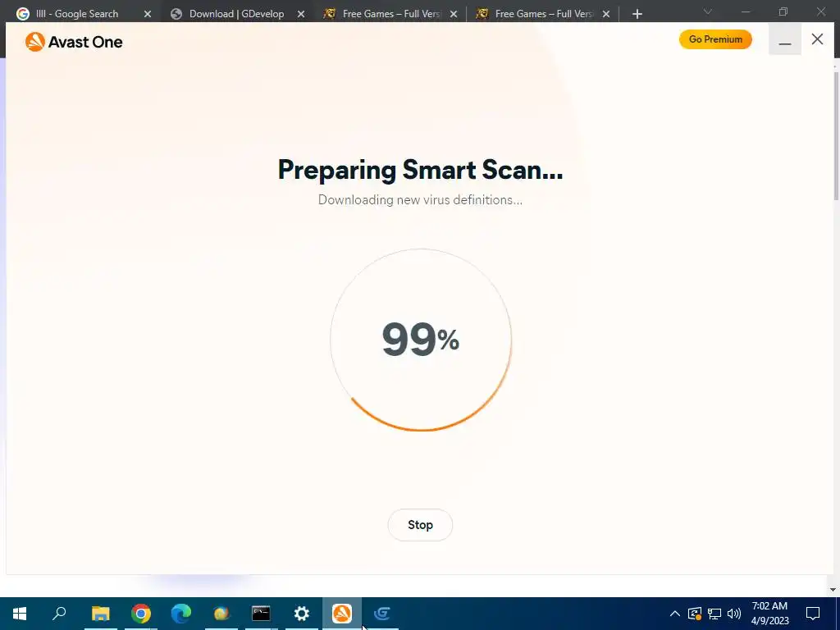Open the globe app next to Edge
Viewport: 840px width, 630px height.
click(221, 614)
